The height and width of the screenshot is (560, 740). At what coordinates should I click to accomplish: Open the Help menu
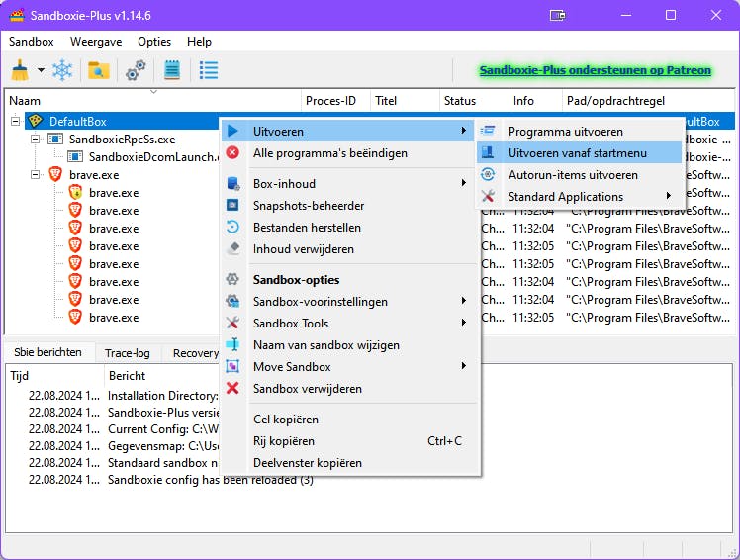click(x=199, y=42)
